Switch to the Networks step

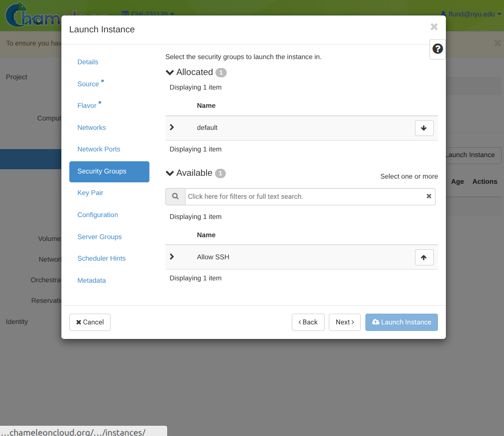[91, 128]
